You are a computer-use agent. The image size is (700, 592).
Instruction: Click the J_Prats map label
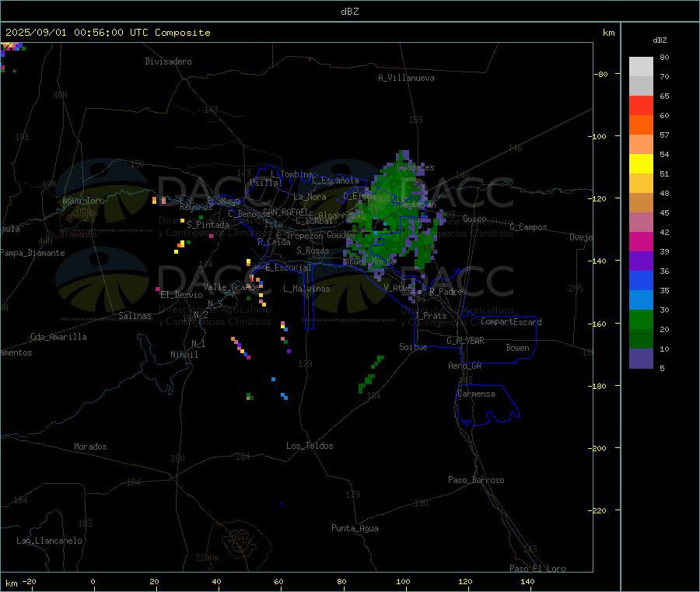(431, 316)
